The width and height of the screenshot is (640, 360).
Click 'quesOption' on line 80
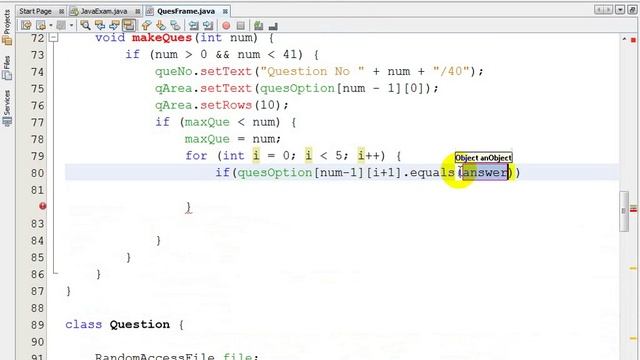275,173
